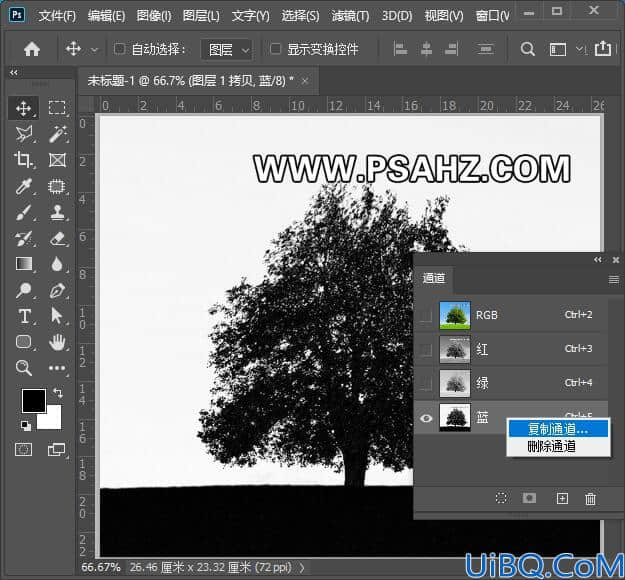
Task: Select the Gradient tool
Action: click(x=24, y=264)
